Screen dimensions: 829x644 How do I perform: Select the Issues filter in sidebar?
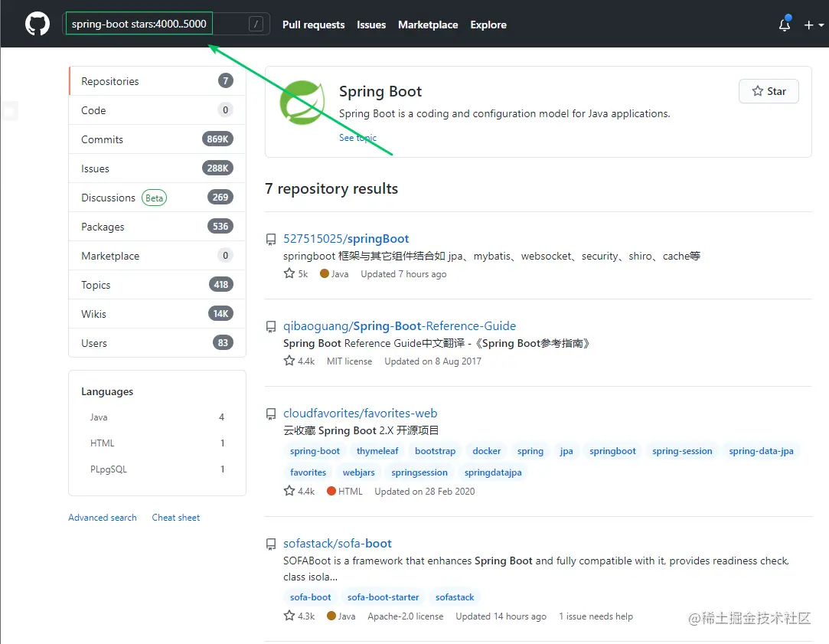[x=157, y=168]
